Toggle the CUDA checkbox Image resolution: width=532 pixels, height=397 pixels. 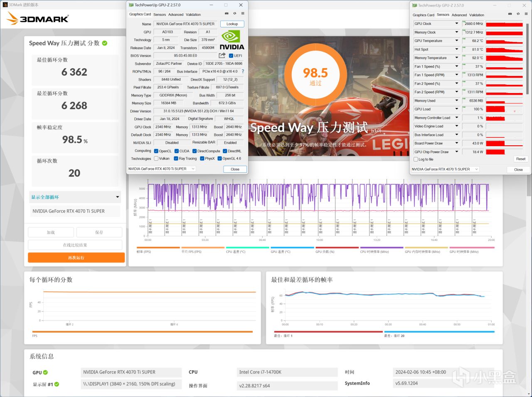[177, 151]
